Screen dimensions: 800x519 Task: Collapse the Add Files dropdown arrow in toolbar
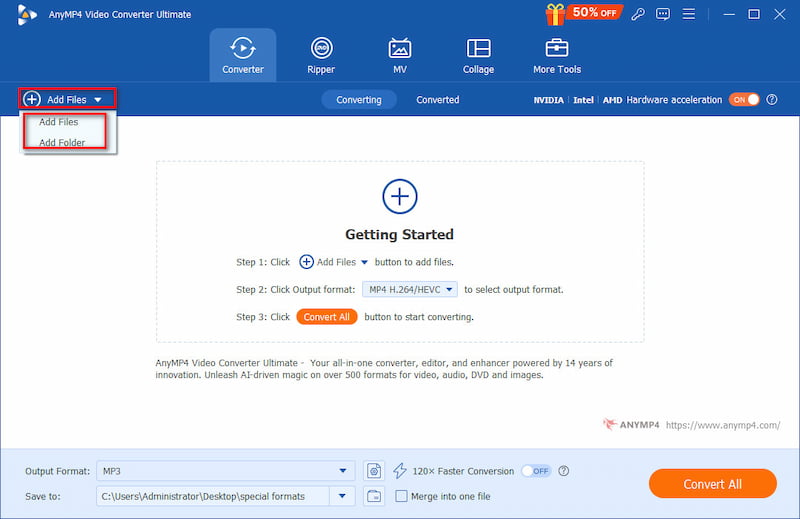(98, 100)
